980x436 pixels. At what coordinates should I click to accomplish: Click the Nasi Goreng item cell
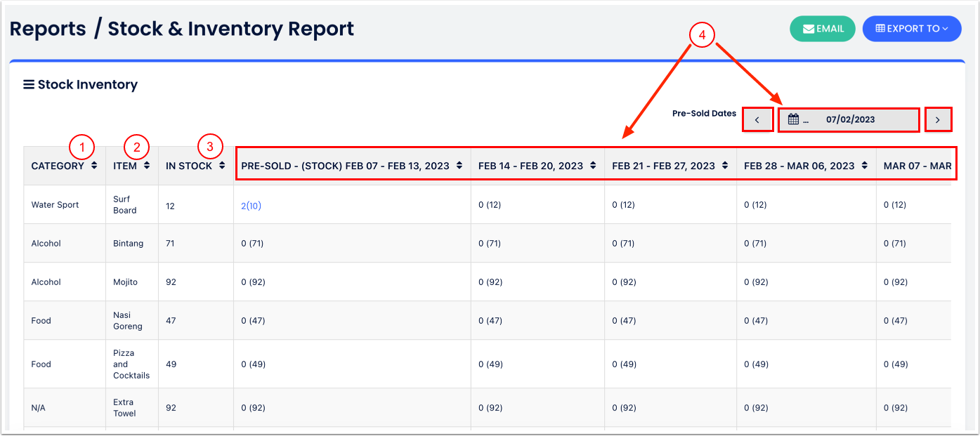[x=128, y=321]
